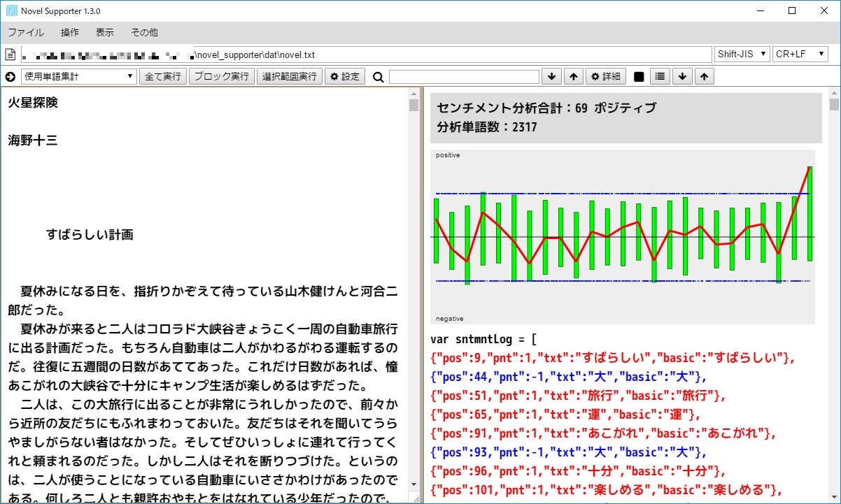The width and height of the screenshot is (841, 504).
Task: Click the document file icon beside path
Action: pyautogui.click(x=10, y=54)
